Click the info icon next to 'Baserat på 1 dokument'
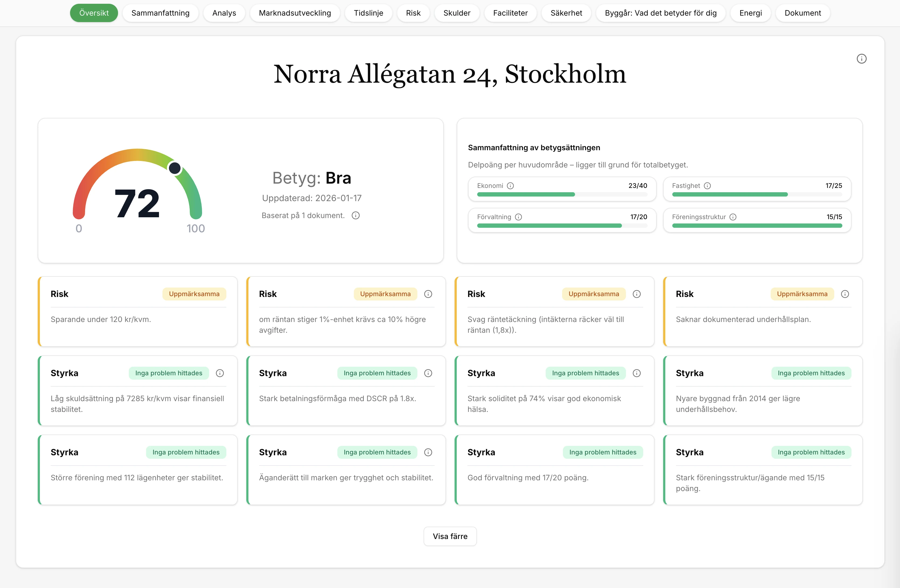This screenshot has width=900, height=588. click(355, 215)
